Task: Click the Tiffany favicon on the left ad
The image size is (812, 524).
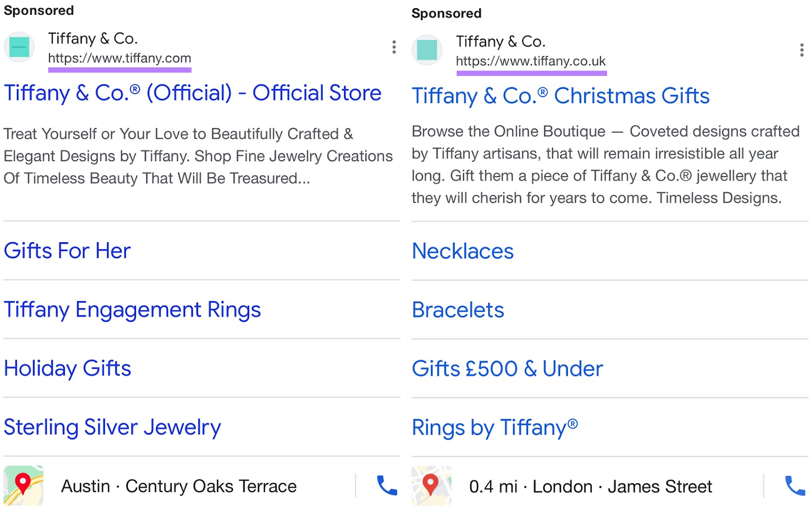Action: tap(19, 47)
